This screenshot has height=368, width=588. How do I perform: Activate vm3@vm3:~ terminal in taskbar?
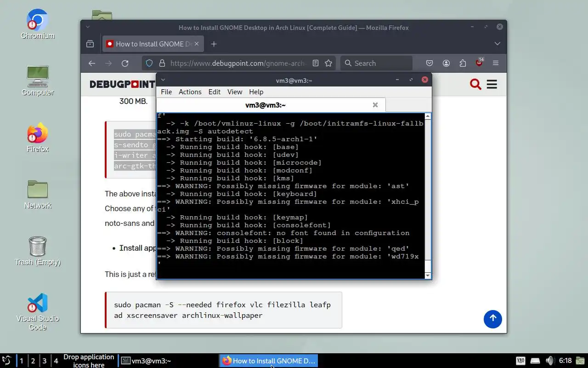168,361
